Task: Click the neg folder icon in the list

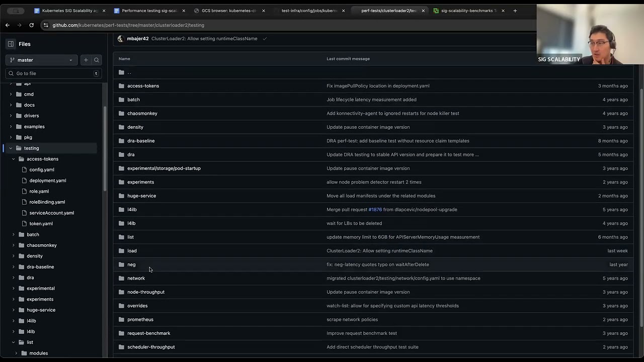Action: click(121, 264)
